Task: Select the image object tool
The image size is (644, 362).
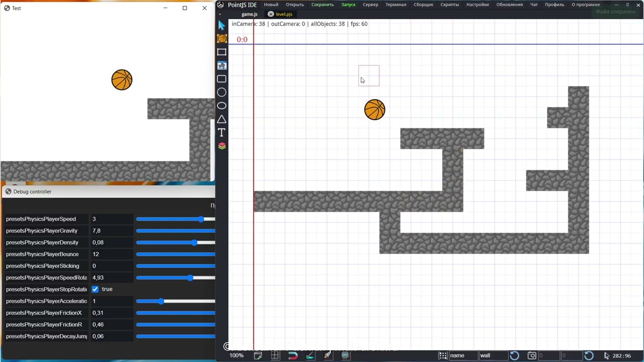Action: 222,65
